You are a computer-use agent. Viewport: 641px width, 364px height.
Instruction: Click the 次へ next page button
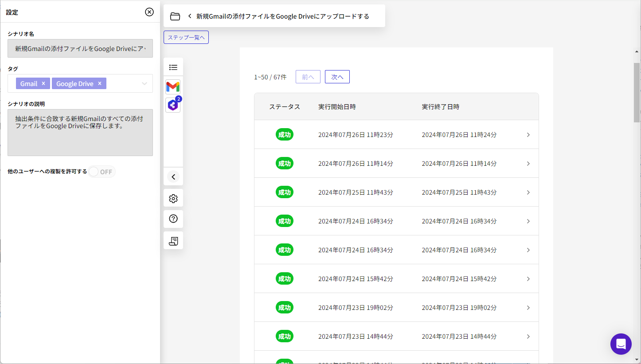coord(337,77)
